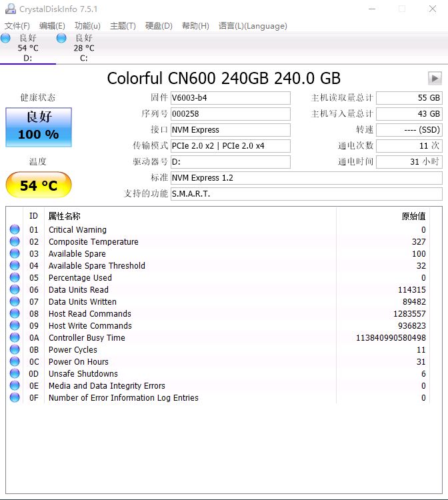Open the 帮助(H) menu
448x500 pixels.
[x=195, y=26]
